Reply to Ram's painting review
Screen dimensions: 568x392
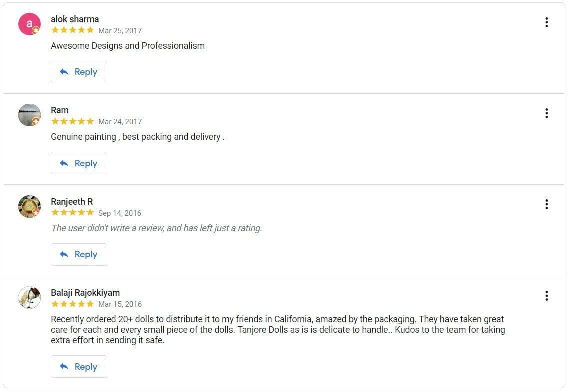point(79,163)
